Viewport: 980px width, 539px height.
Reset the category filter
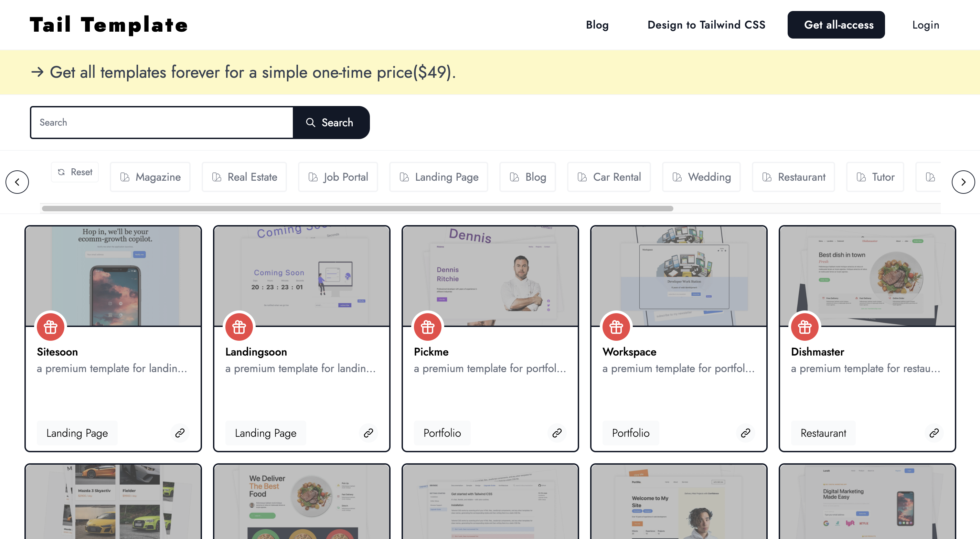[75, 172]
